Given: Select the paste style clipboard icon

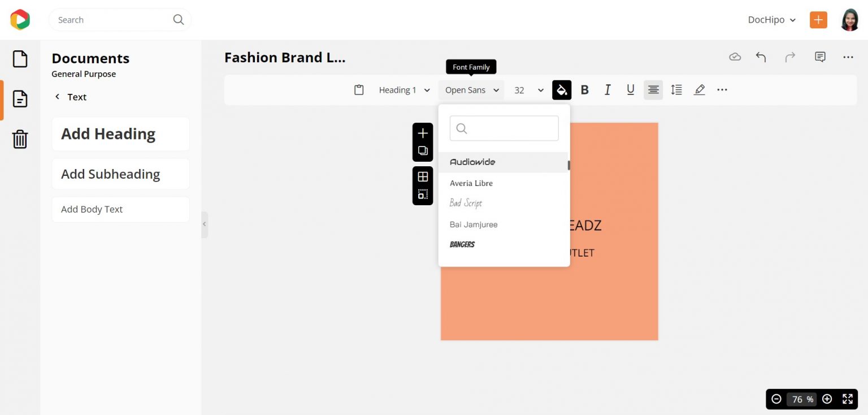Looking at the screenshot, I should coord(359,89).
